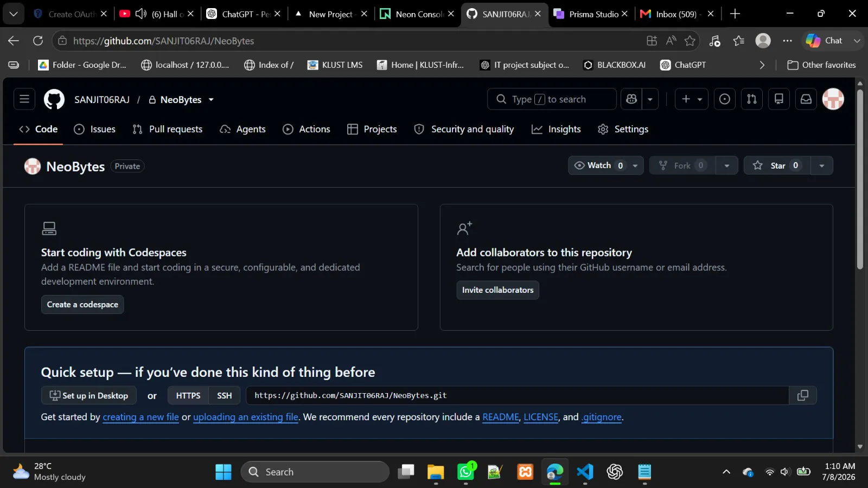868x488 pixels.
Task: Click the Type / to search field
Action: (x=552, y=99)
